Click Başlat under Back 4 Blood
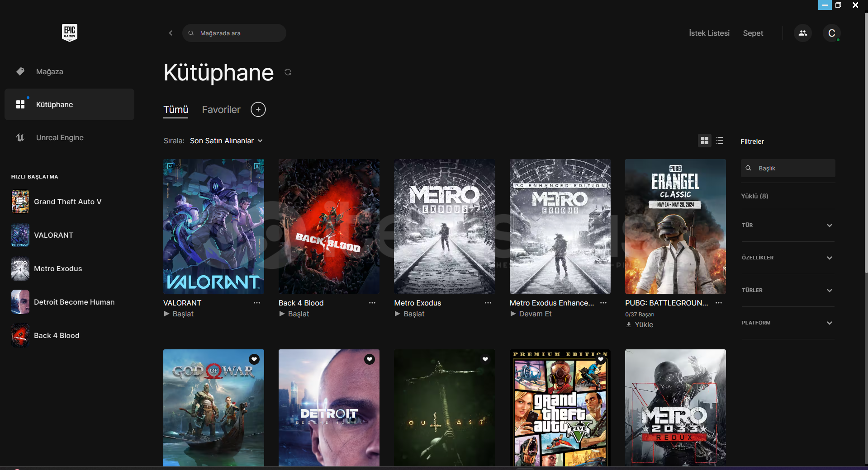 coord(294,314)
